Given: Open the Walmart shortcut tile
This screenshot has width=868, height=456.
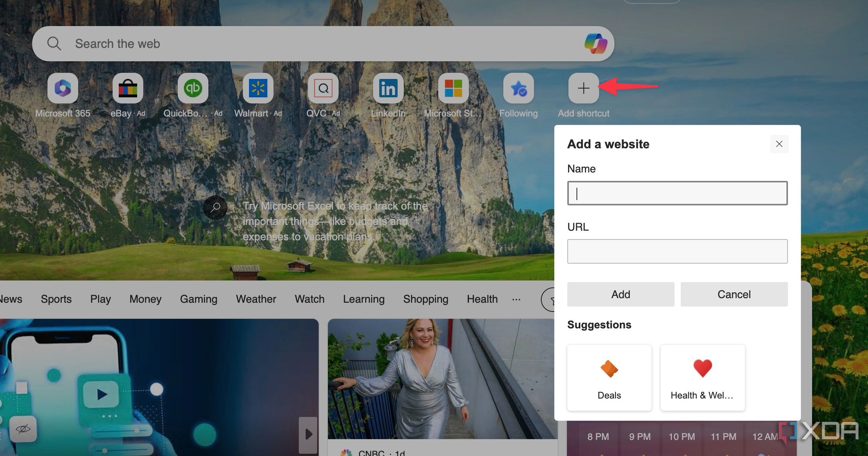Looking at the screenshot, I should tap(258, 88).
